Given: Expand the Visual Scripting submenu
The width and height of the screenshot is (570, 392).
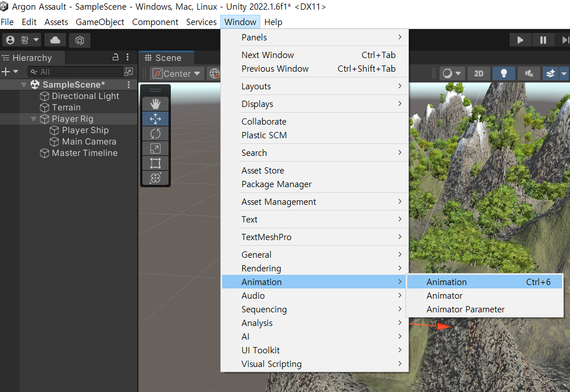Looking at the screenshot, I should coord(315,364).
